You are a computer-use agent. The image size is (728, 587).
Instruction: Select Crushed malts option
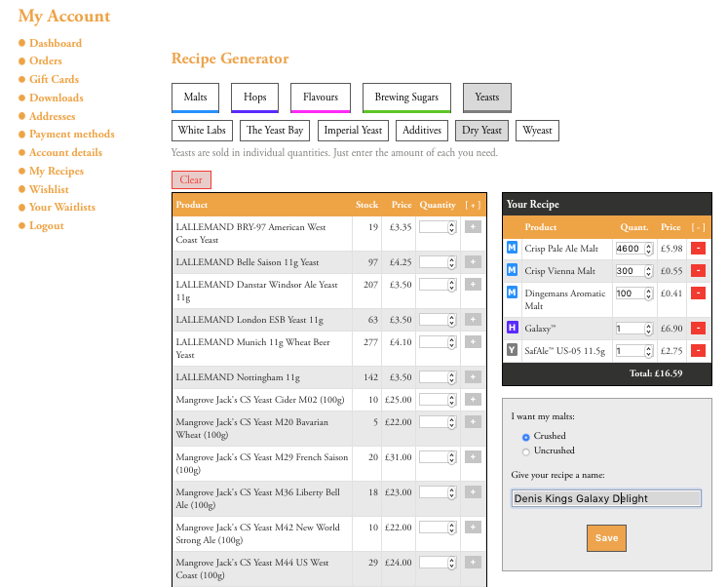[525, 437]
